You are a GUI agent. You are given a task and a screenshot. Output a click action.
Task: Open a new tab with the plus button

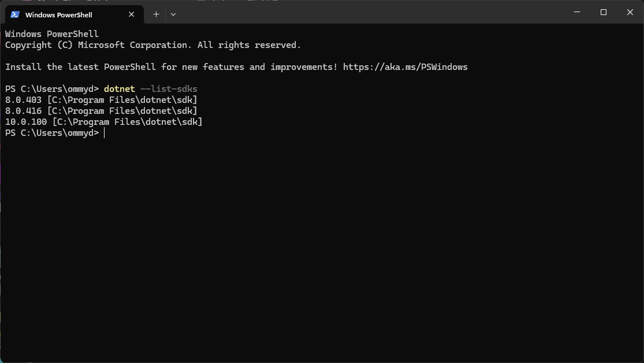tap(156, 14)
